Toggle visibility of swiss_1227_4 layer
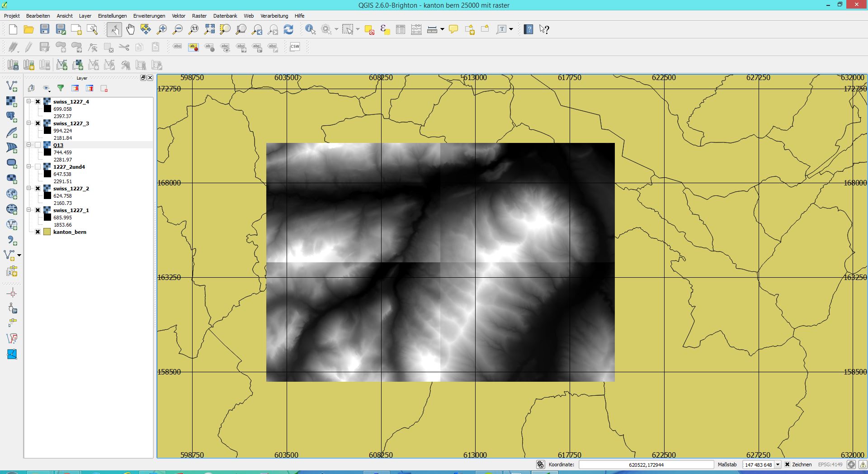This screenshot has width=868, height=474. click(38, 102)
